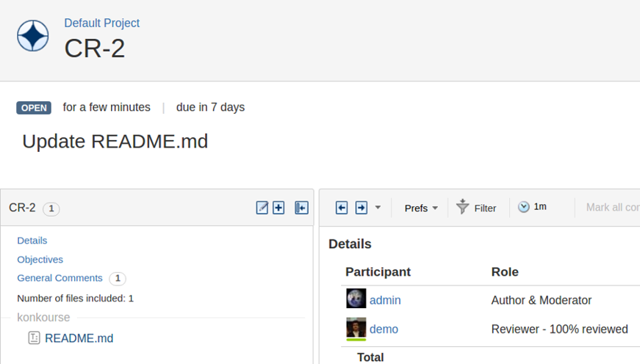Click the clock time-spent icon
Viewport: 640px width, 364px height.
tap(523, 207)
